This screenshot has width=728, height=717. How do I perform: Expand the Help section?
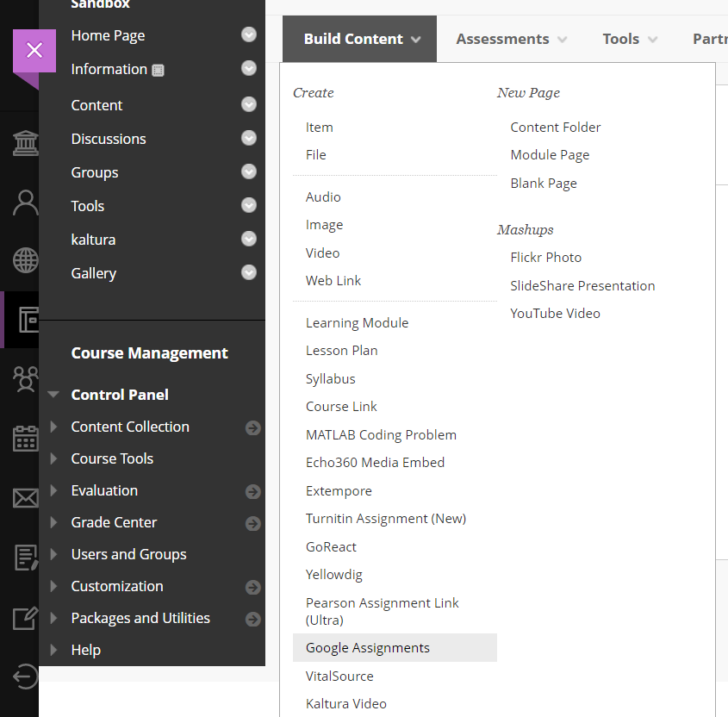pyautogui.click(x=54, y=650)
